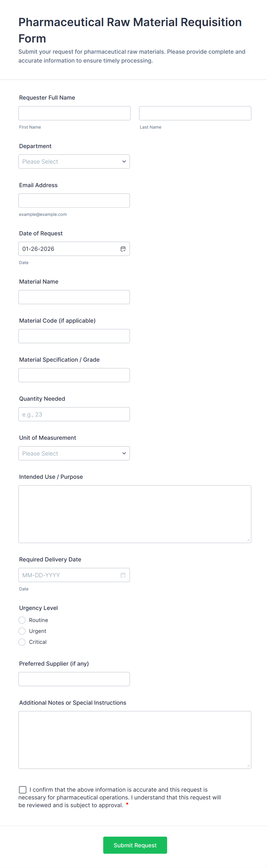Image resolution: width=267 pixels, height=868 pixels.
Task: Click the Submit Request button
Action: (x=135, y=845)
